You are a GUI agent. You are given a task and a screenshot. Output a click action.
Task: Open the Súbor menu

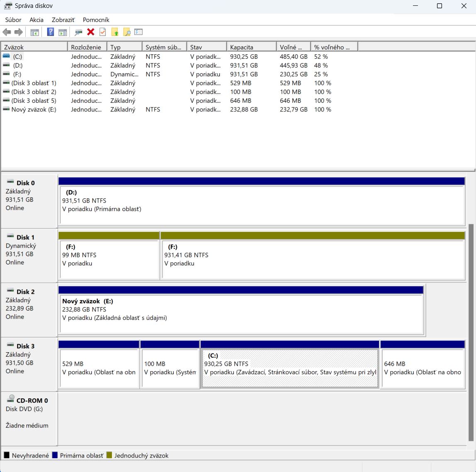[x=13, y=20]
